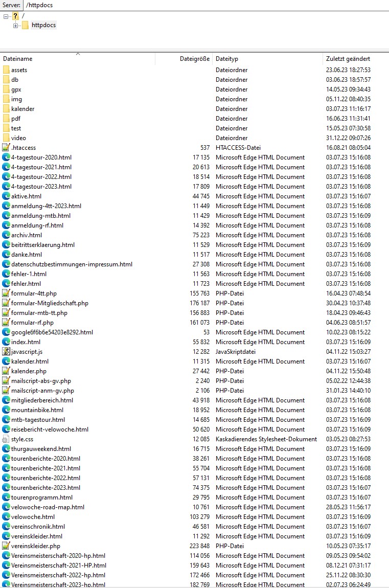This screenshot has width=389, height=588.
Task: Select the assets folder icon
Action: click(6, 70)
